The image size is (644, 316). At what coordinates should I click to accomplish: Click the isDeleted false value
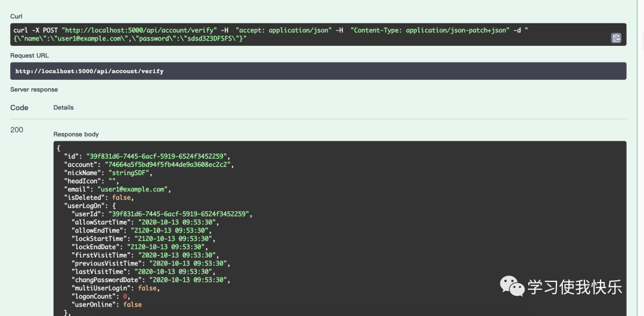click(x=121, y=198)
